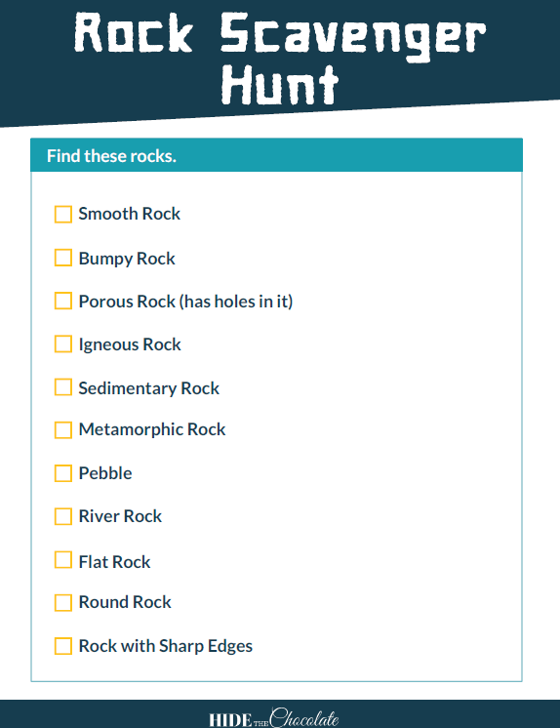Check the Flat Rock box
Screen dimensions: 560x728
(x=63, y=560)
